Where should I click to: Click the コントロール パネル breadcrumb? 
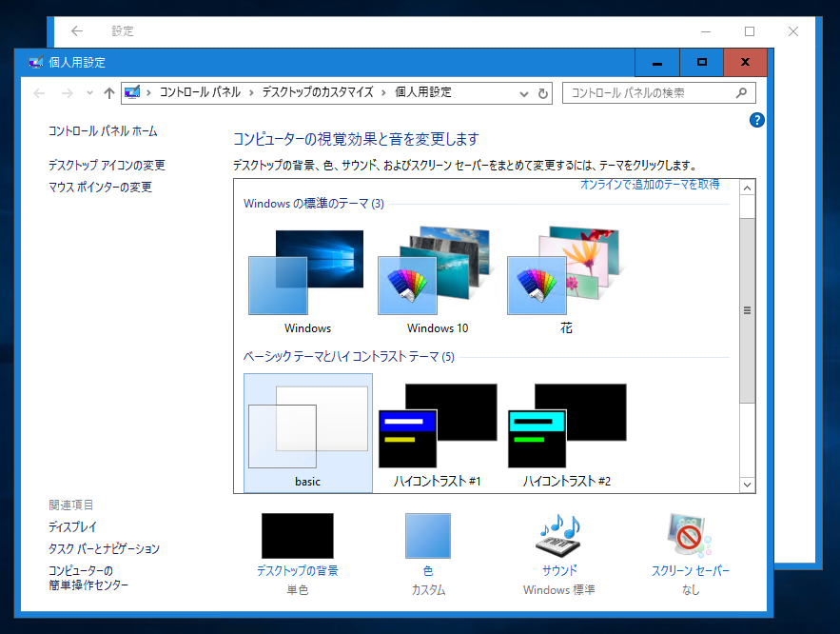[x=201, y=92]
